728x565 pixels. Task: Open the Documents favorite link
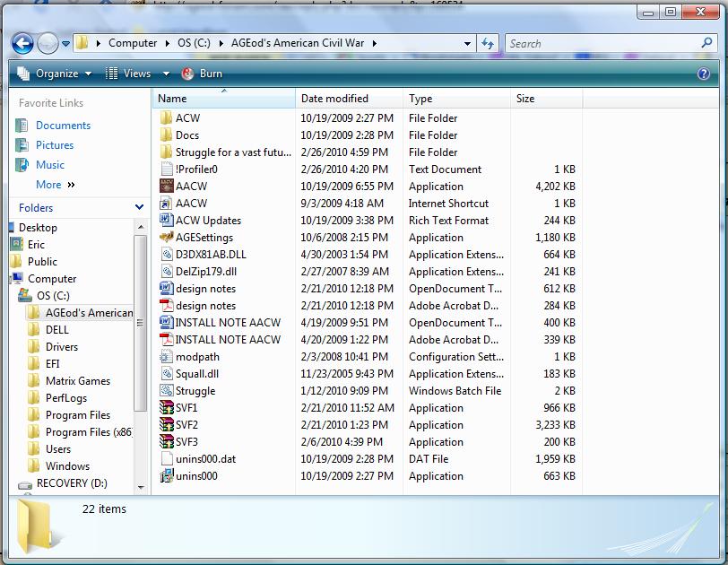click(63, 126)
